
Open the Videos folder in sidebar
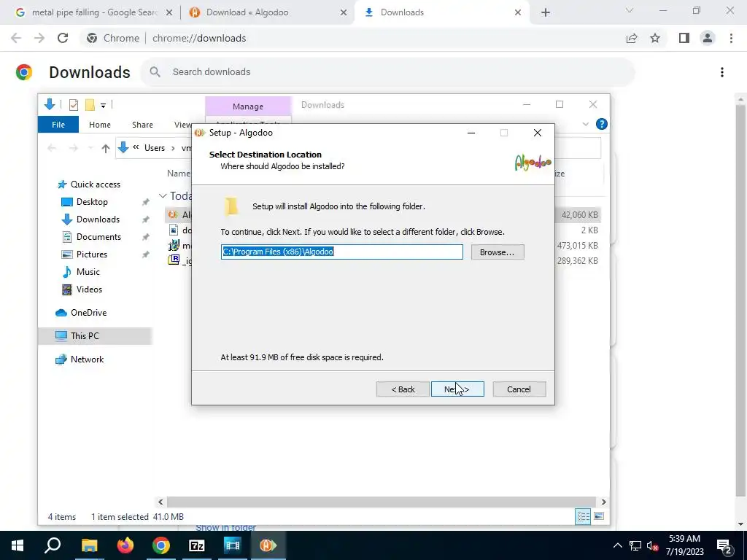point(89,289)
